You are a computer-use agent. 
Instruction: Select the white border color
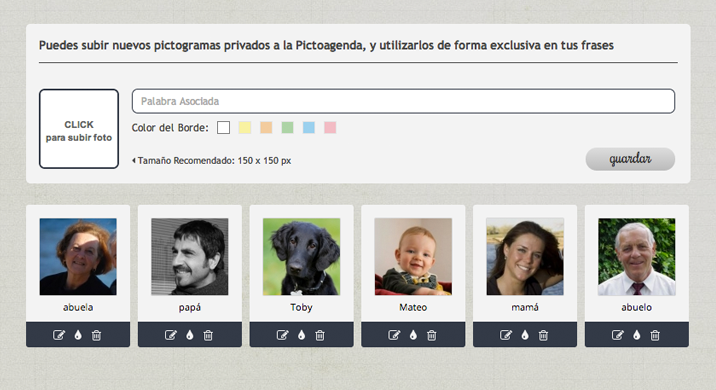pyautogui.click(x=223, y=127)
